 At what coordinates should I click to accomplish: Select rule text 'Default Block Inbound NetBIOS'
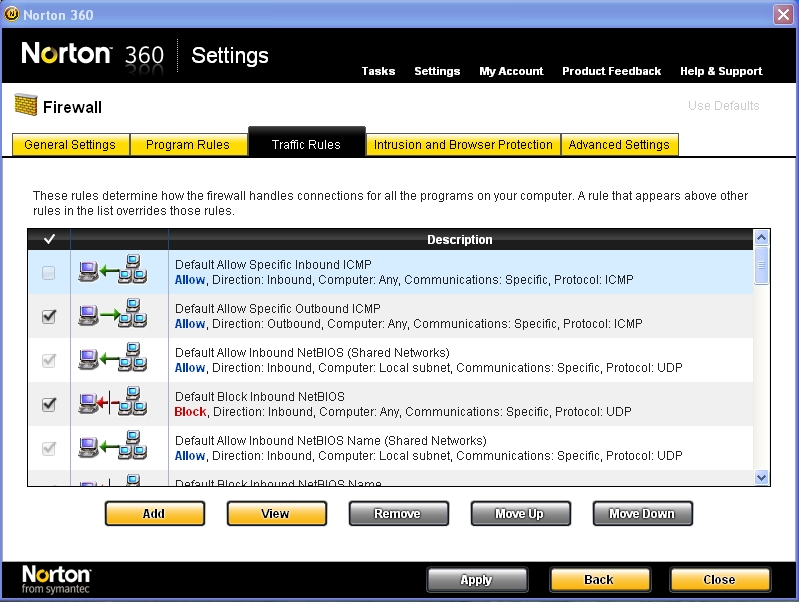260,397
